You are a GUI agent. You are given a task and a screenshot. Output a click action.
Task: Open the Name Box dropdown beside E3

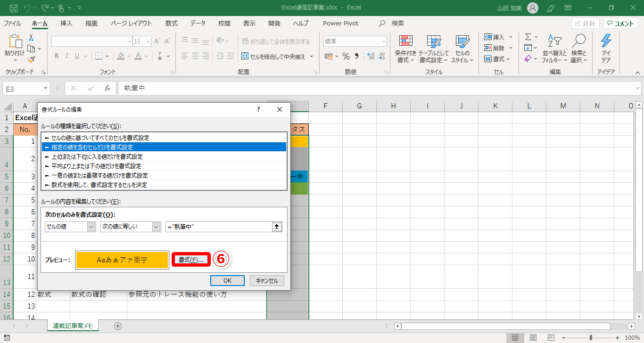[x=46, y=88]
